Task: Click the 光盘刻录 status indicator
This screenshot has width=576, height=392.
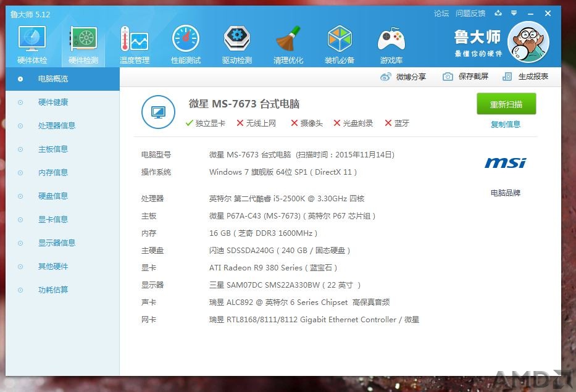Action: click(353, 123)
